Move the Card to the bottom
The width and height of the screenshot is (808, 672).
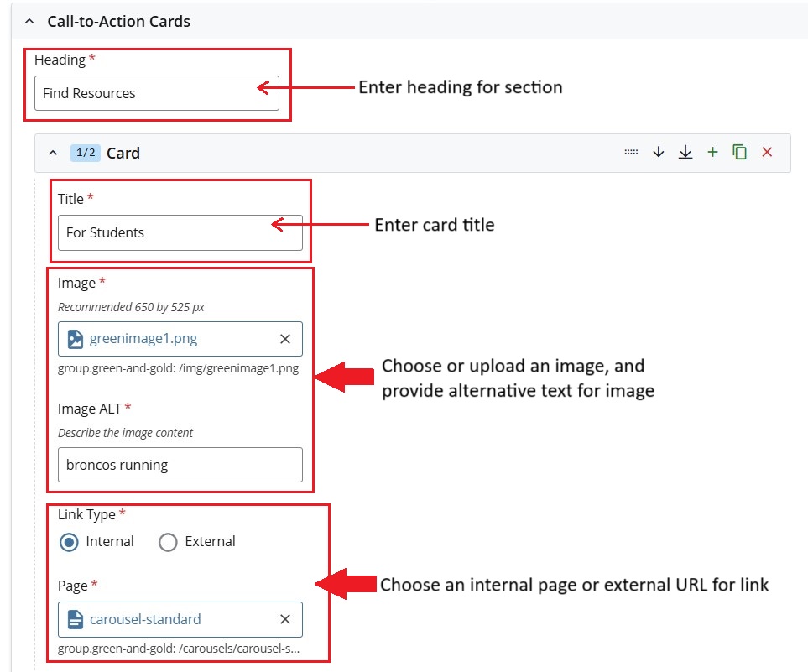coord(685,152)
